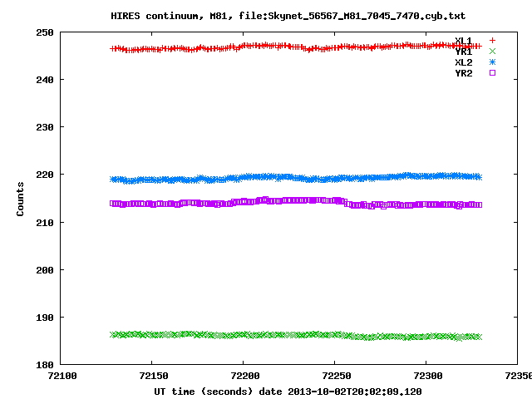This screenshot has width=532, height=399.
Task: Click the y-axis tick label 250
Action: pos(45,32)
